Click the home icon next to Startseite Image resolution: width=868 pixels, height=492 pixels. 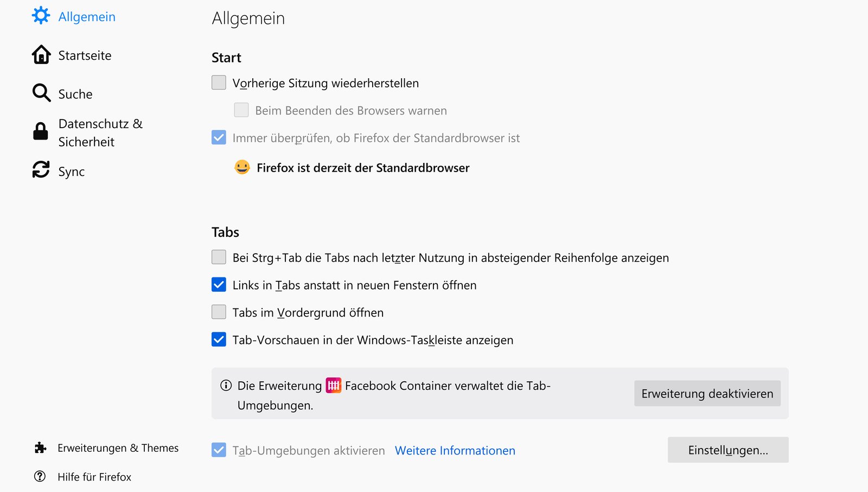click(x=41, y=54)
